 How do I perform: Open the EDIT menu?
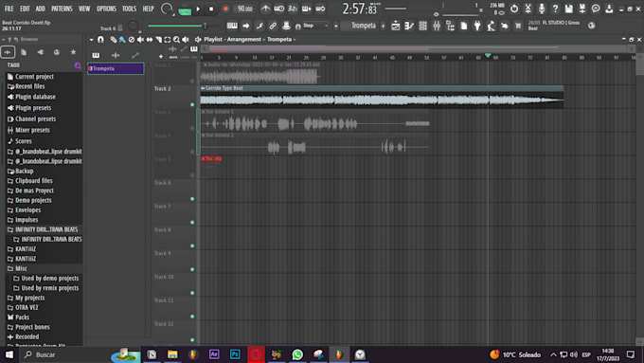25,9
